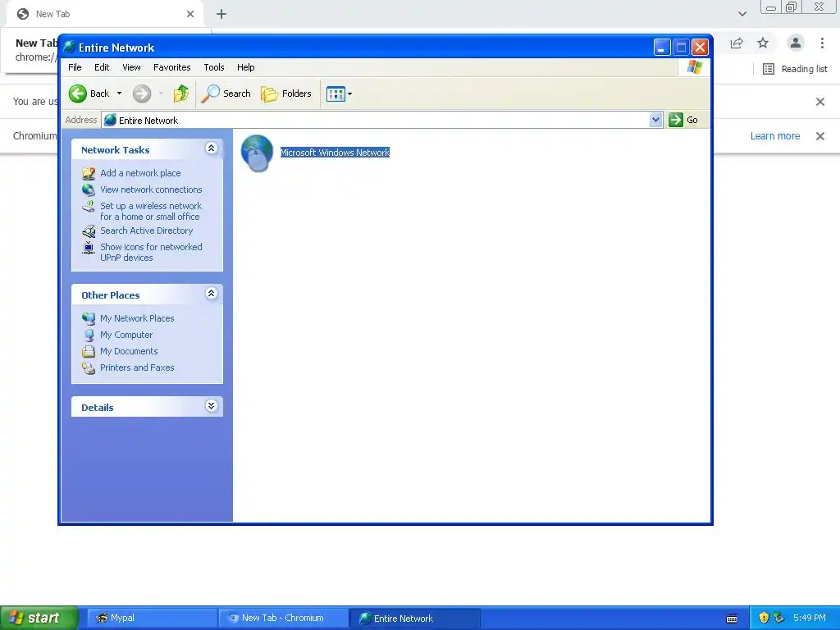This screenshot has width=840, height=630.
Task: Open the View menu
Action: 131,67
